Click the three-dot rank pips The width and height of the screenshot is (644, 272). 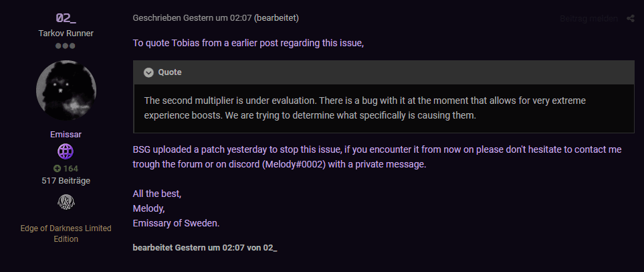[x=66, y=46]
